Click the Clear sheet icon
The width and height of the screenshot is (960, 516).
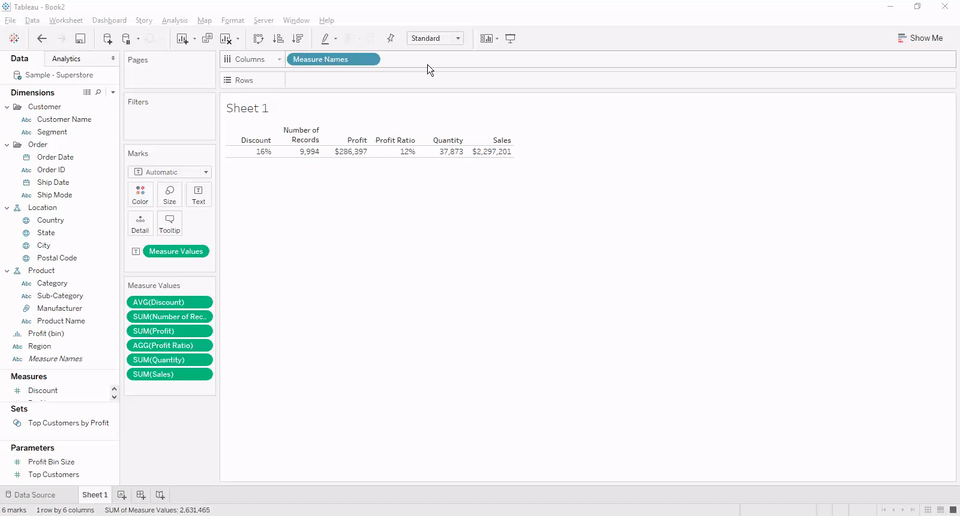pyautogui.click(x=226, y=39)
